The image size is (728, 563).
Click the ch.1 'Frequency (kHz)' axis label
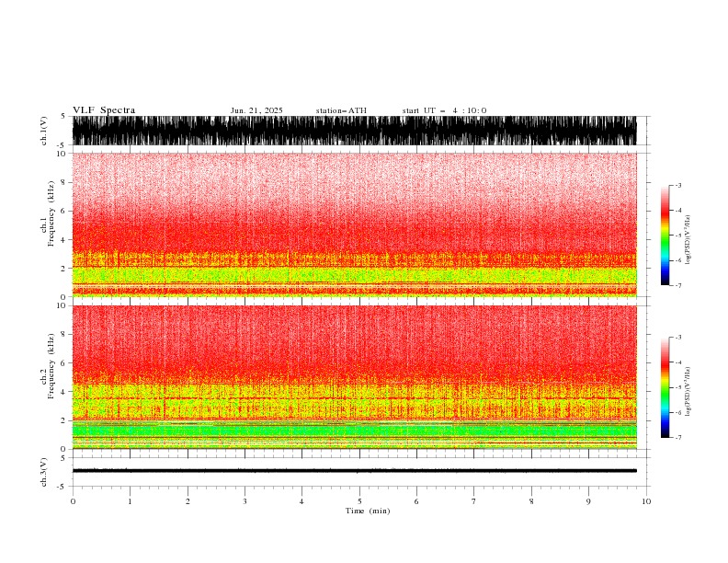click(x=51, y=214)
